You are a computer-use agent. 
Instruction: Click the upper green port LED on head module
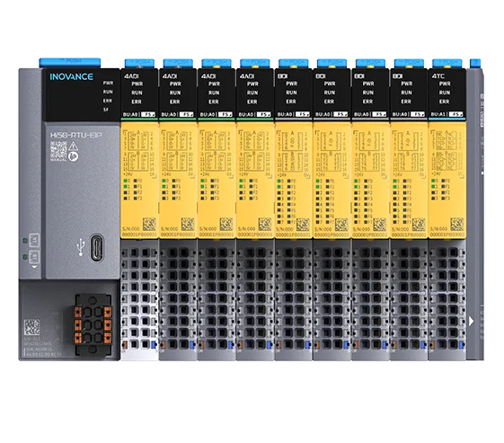tap(25, 240)
